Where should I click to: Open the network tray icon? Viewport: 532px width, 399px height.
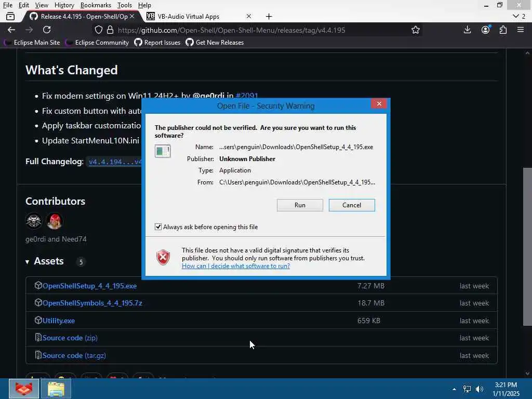pos(467,389)
